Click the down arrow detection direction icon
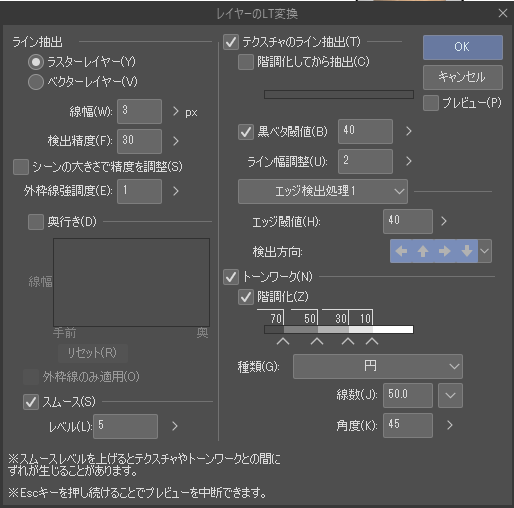The height and width of the screenshot is (508, 514). click(x=467, y=251)
